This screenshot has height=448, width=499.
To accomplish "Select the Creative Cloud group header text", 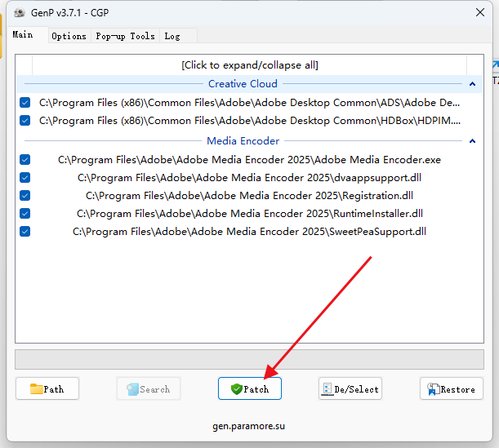I will 243,83.
